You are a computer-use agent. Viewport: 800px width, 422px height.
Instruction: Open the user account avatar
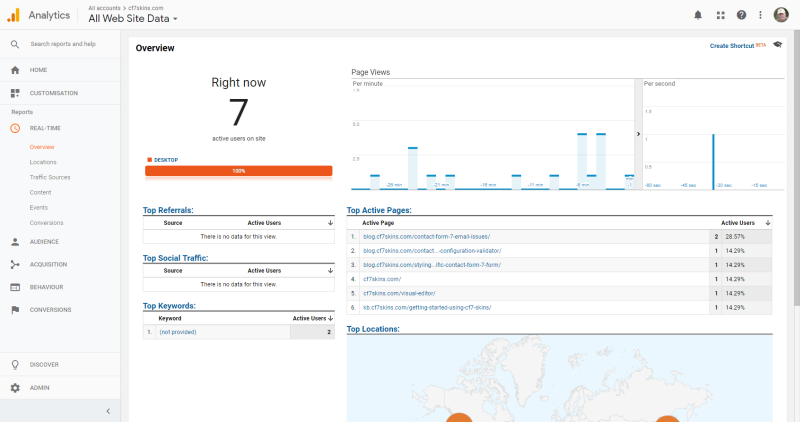point(781,15)
